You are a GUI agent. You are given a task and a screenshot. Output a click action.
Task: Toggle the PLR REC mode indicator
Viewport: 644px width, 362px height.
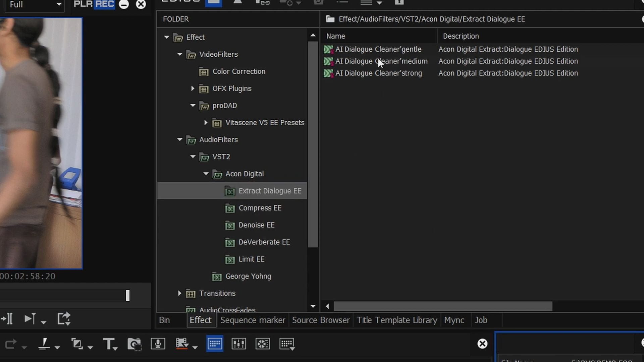[x=94, y=4]
